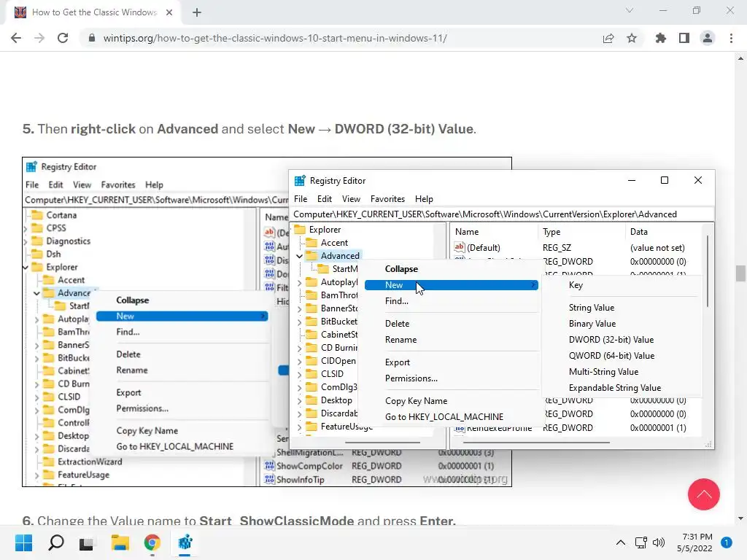Choose Key in the New submenu
The height and width of the screenshot is (560, 747).
coord(576,285)
